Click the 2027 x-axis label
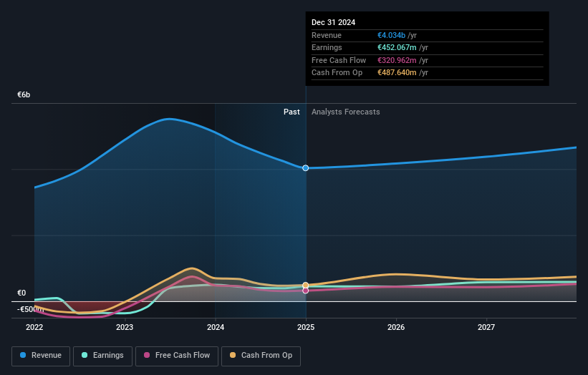Viewport: 588px width, 375px height. coord(486,328)
